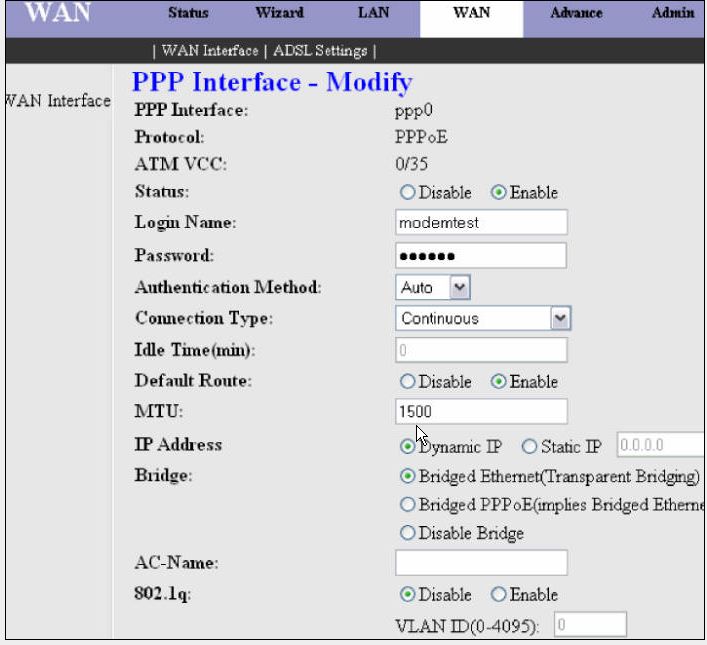Enable the 802.1q setting
This screenshot has height=645, width=707.
[498, 595]
